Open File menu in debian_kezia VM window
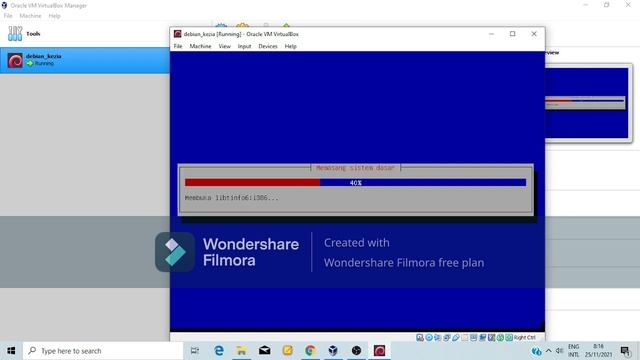 coord(178,47)
